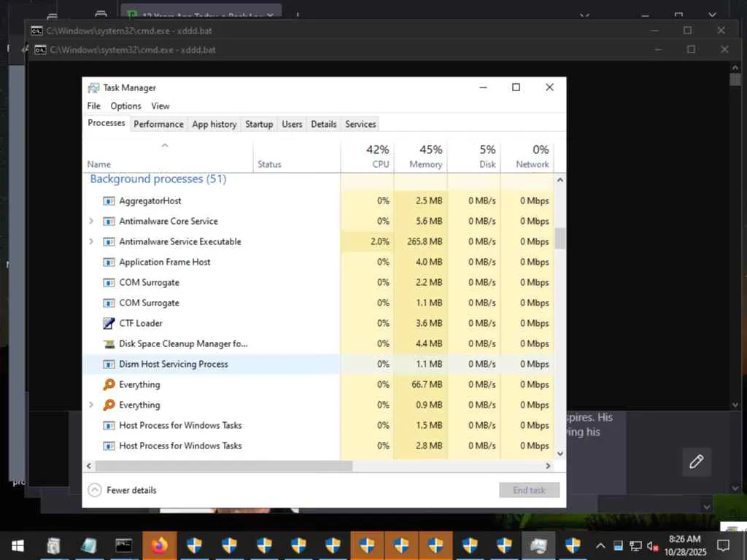Click the process list horizontal scrollbar thumb
747x560 pixels.
tap(224, 466)
